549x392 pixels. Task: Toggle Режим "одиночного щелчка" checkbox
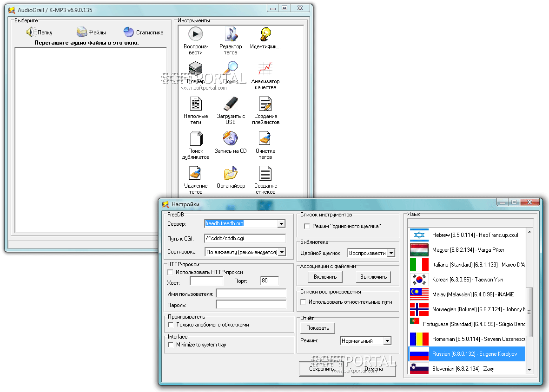[307, 226]
